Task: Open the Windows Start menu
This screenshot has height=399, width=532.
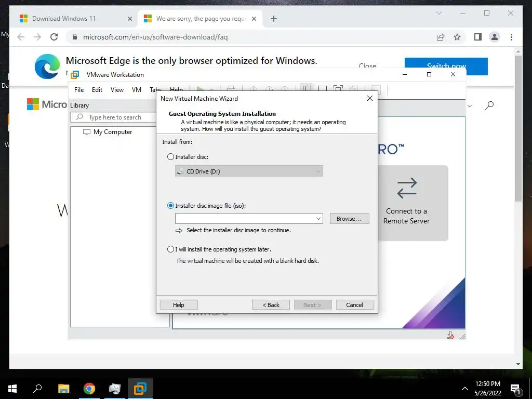Action: click(x=12, y=388)
